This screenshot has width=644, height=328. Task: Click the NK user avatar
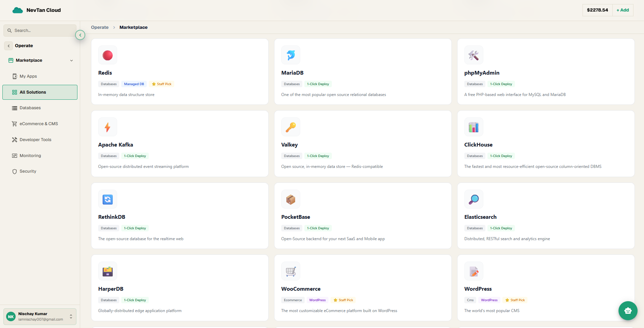pos(11,316)
